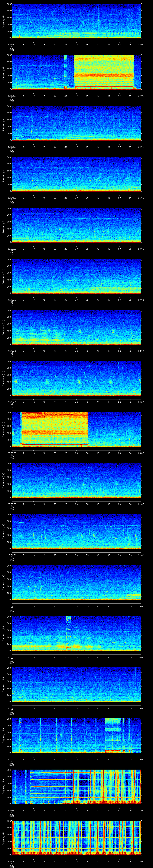153x868 pixels.
Task: Pick the spectrogram panel starting at 20:24:00
Action: 76,174
